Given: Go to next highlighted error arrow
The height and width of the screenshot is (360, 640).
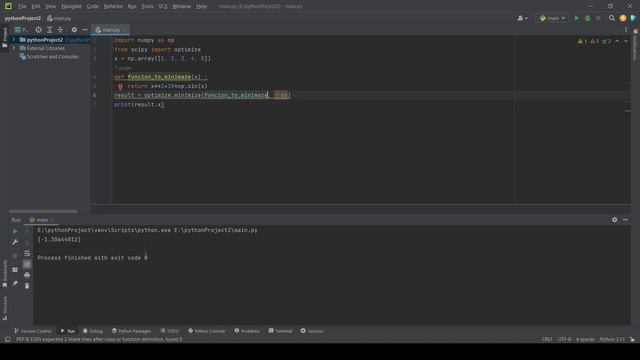Looking at the screenshot, I should pos(626,41).
